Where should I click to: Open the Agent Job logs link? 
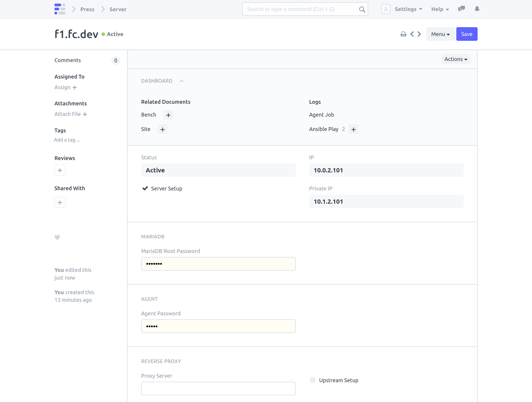(x=321, y=115)
